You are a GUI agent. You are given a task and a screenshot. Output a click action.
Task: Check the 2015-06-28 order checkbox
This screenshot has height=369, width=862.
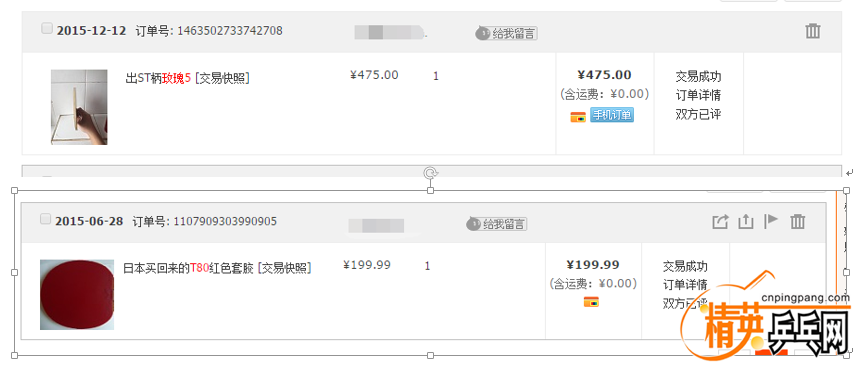tap(46, 219)
